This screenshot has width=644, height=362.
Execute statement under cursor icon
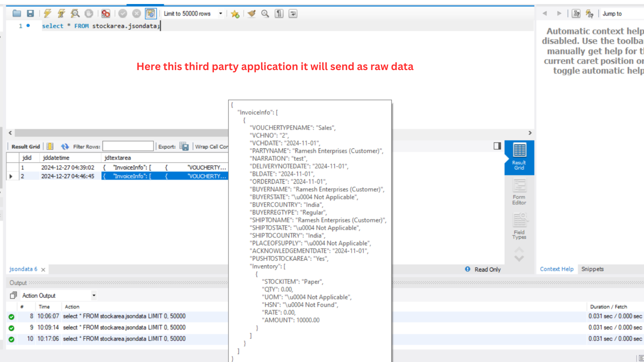click(61, 14)
